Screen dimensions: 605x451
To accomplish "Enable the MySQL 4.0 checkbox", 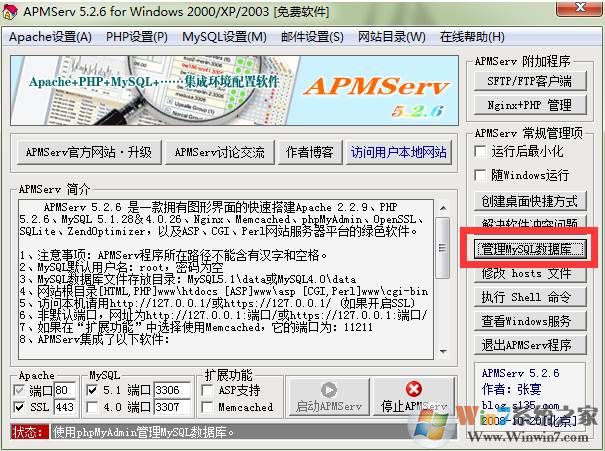I will pyautogui.click(x=92, y=407).
